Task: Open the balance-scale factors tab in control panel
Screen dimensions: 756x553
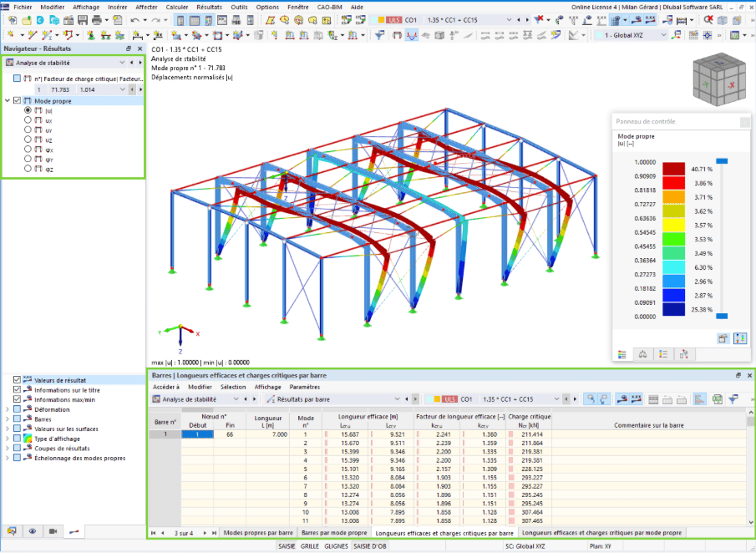Action: coord(642,354)
